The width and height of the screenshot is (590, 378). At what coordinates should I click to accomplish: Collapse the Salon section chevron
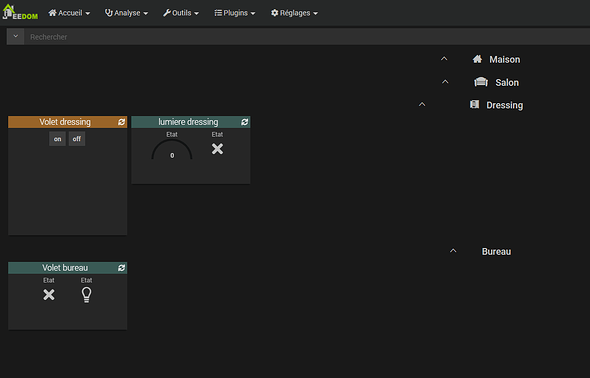click(445, 82)
